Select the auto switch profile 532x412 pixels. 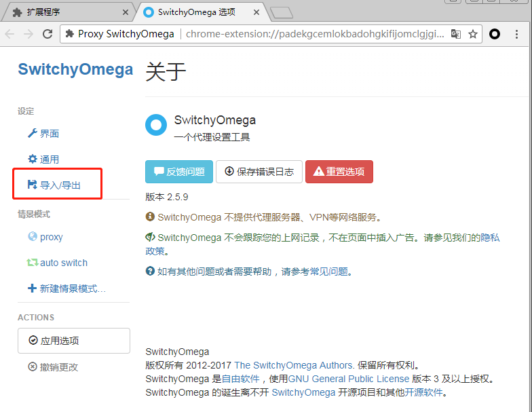click(x=57, y=262)
